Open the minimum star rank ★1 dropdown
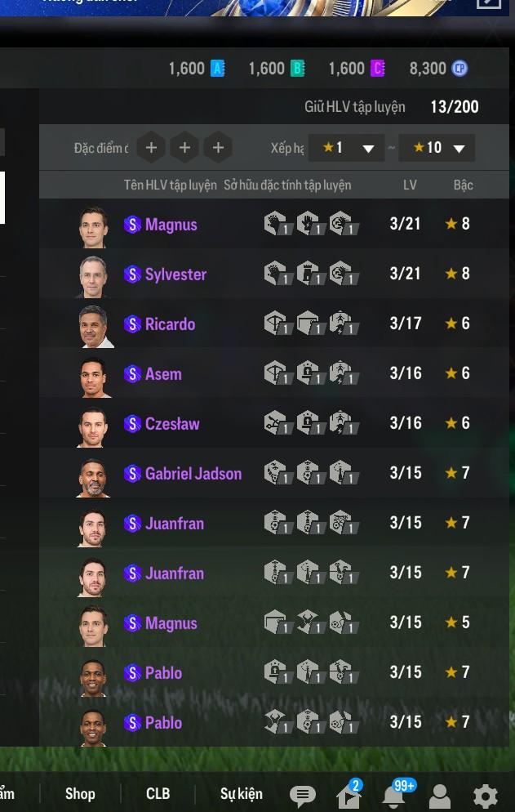This screenshot has height=812, width=515. coord(346,148)
